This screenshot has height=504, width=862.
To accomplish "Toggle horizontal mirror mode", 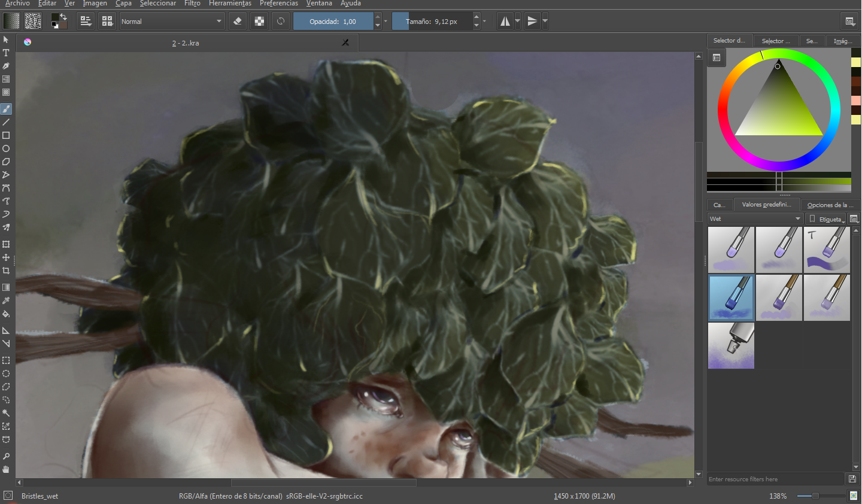I will click(x=505, y=21).
